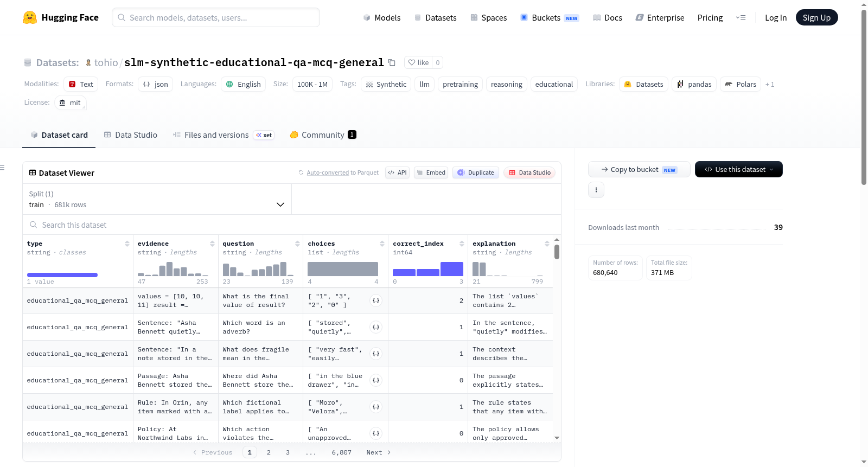This screenshot has height=467, width=868.
Task: Open the left sidebar menu icon
Action: [x=2, y=168]
